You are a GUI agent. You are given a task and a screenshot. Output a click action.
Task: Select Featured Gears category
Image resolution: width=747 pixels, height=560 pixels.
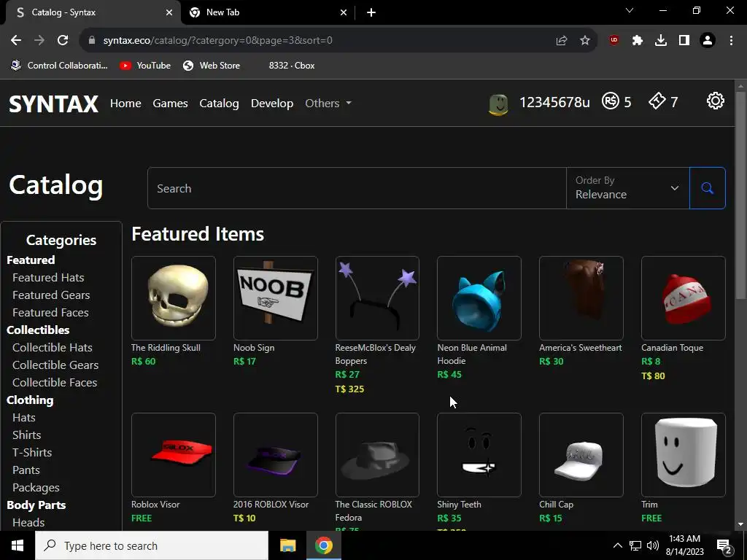point(51,295)
